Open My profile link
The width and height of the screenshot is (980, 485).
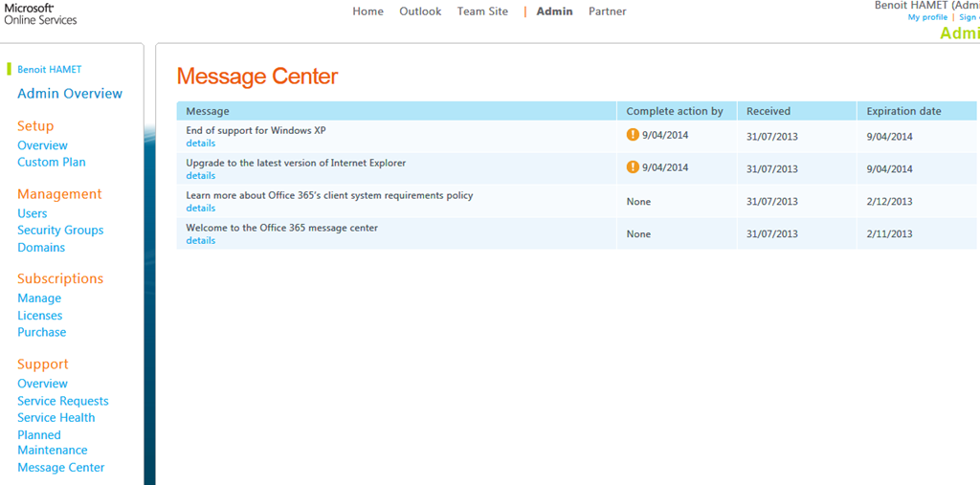pos(927,17)
